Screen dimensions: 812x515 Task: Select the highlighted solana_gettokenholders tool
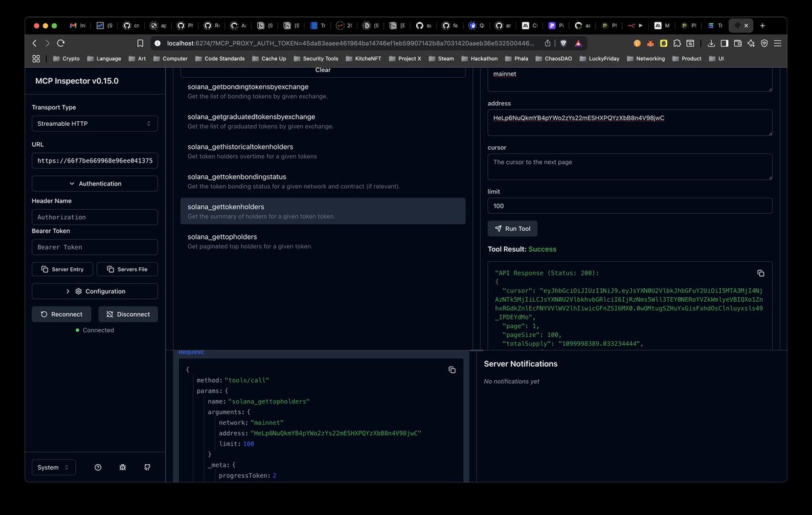[x=323, y=211]
